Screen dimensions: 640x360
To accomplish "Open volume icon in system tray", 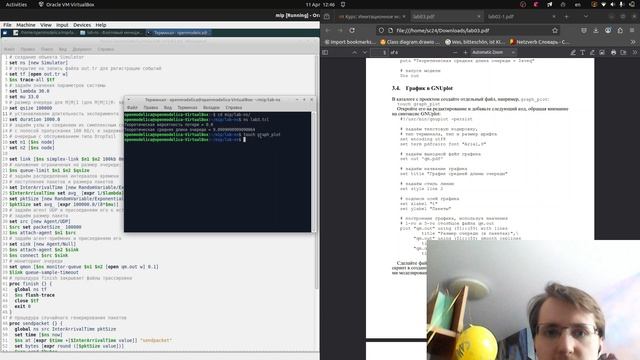I will (613, 4).
